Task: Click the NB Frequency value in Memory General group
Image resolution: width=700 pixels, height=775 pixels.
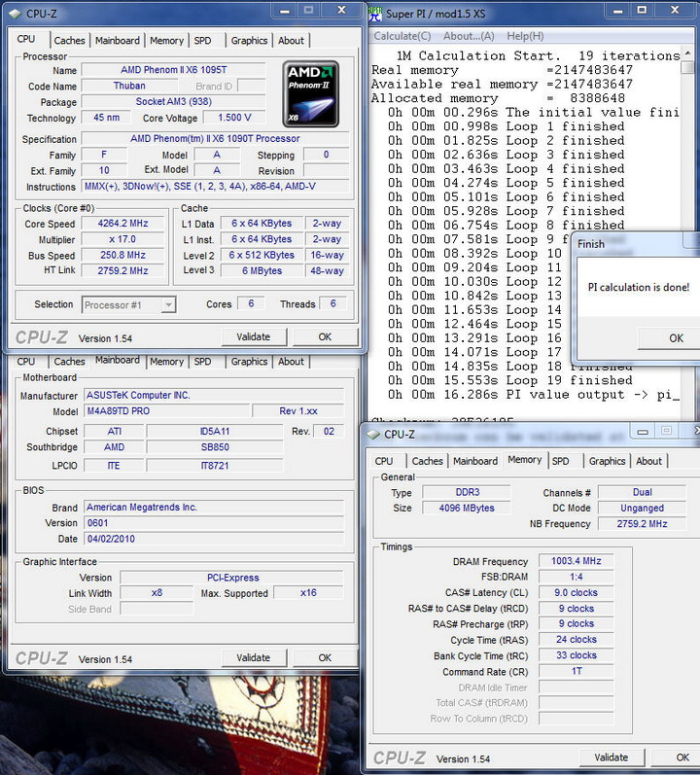Action: pyautogui.click(x=642, y=524)
